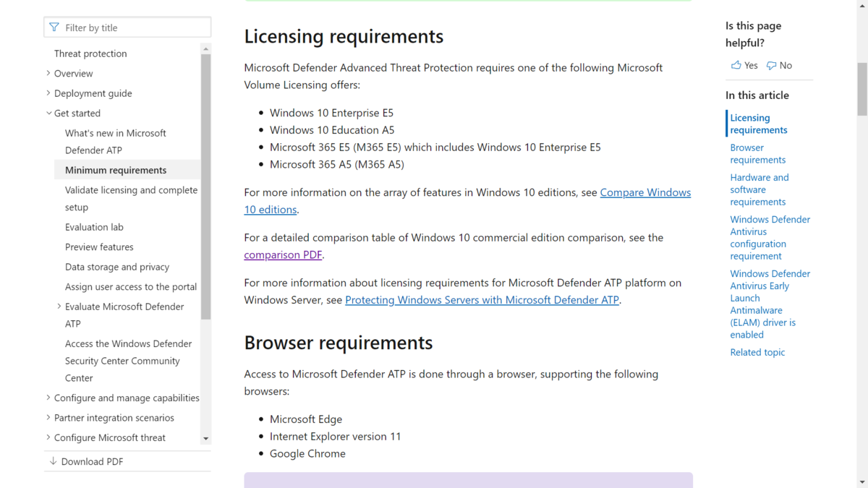The height and width of the screenshot is (488, 868).
Task: Expand Configure Microsoft threat node
Action: (x=48, y=437)
